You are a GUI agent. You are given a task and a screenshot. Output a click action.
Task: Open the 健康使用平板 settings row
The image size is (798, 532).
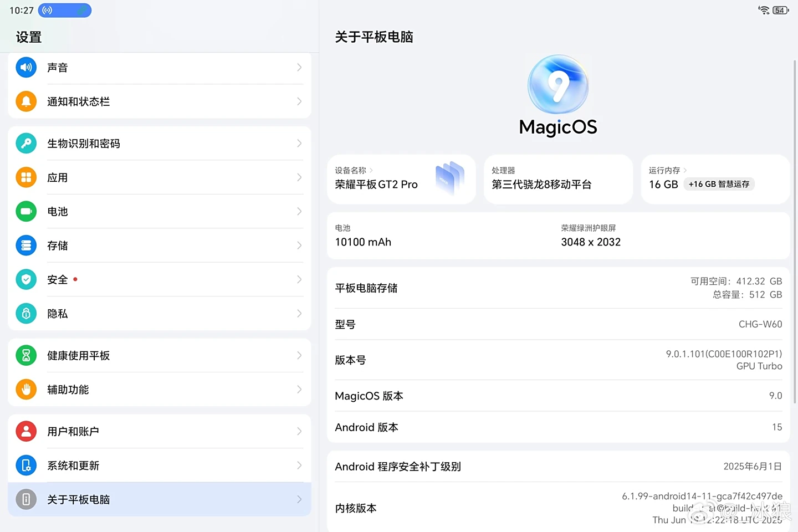coord(160,355)
